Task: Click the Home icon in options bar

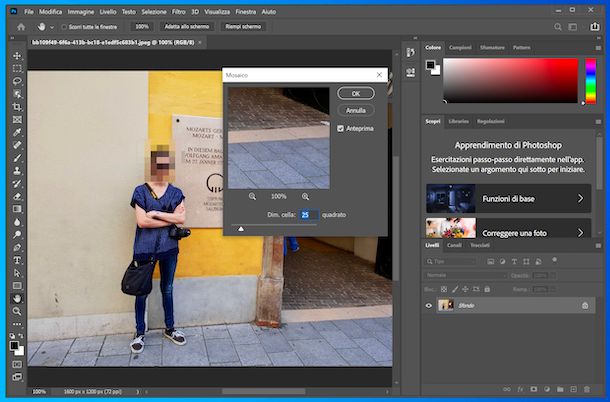Action: (x=21, y=27)
